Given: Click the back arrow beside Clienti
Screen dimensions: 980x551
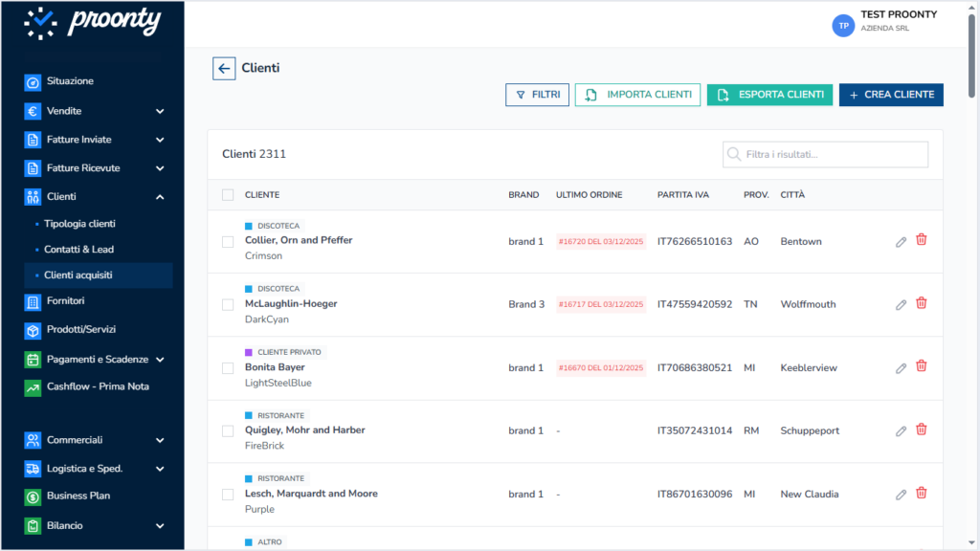Looking at the screenshot, I should click(224, 68).
